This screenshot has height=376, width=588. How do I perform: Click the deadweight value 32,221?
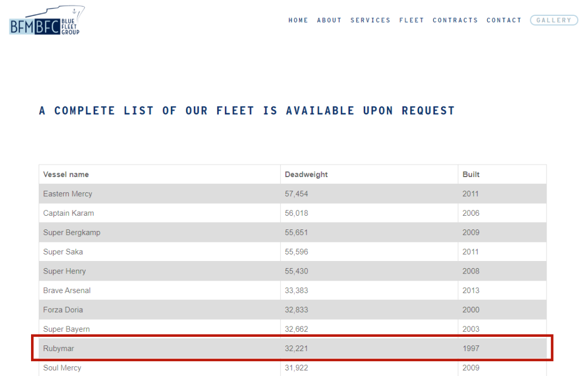(x=296, y=349)
